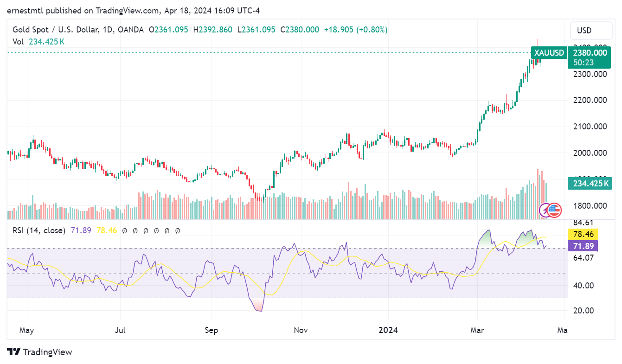Click the purple lightning news event icon
This screenshot has width=622, height=364.
(545, 211)
